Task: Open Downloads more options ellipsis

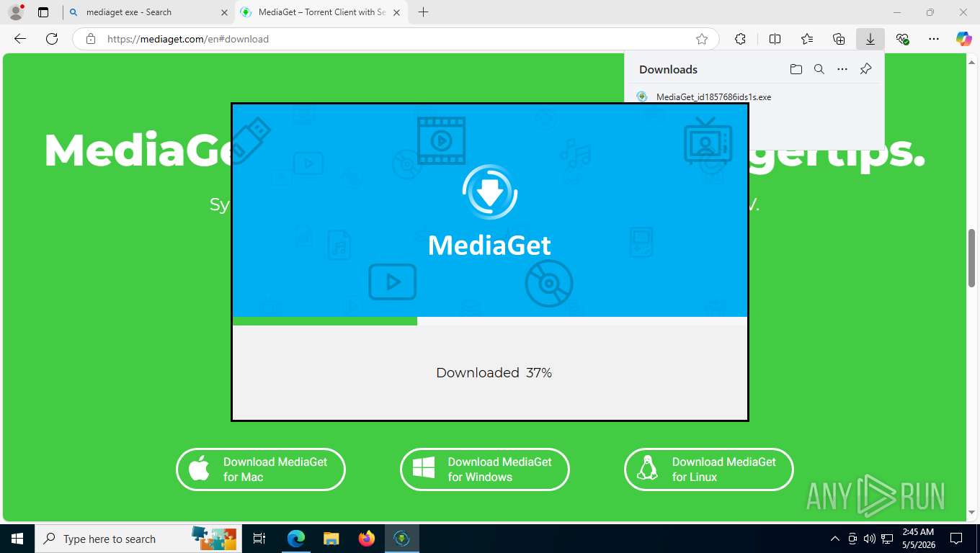Action: [x=842, y=69]
